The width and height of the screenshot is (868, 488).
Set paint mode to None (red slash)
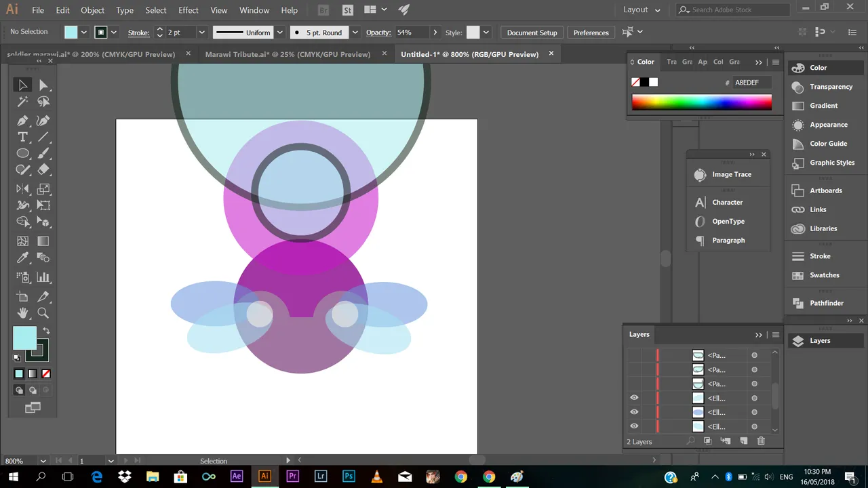tap(46, 373)
